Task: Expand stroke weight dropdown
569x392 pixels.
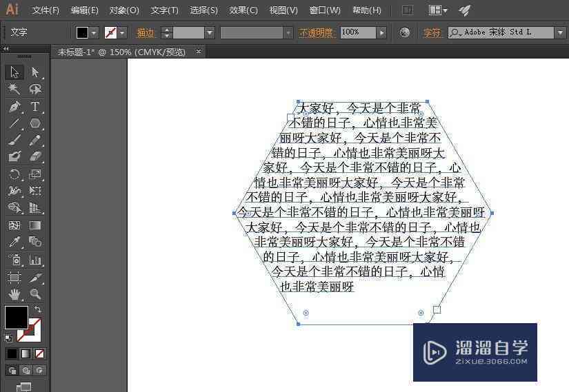Action: click(210, 33)
